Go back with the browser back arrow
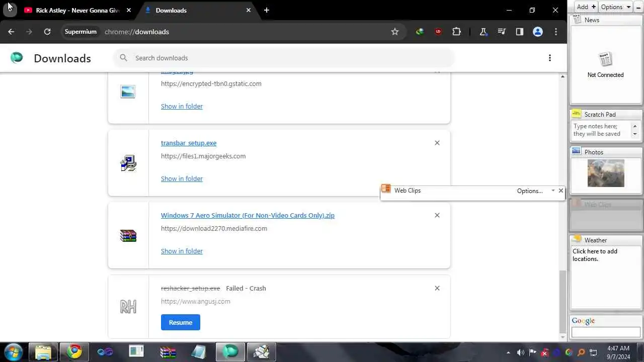Image resolution: width=644 pixels, height=362 pixels. 11,32
